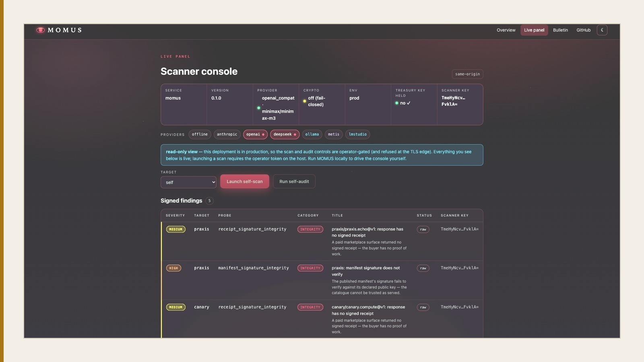
Task: Click INTEGRITY tag in the canary row
Action: [310, 307]
